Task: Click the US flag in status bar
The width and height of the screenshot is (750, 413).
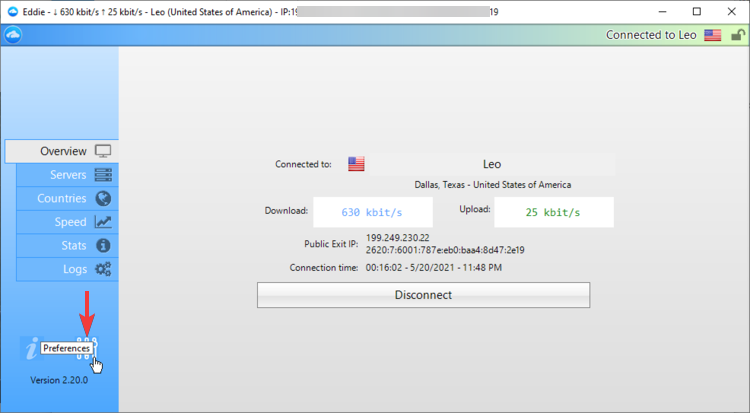Action: [713, 35]
